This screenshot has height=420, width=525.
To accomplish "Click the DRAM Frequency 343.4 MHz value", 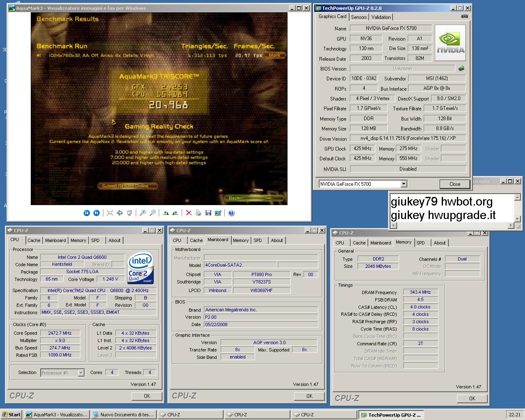I will pos(420,292).
